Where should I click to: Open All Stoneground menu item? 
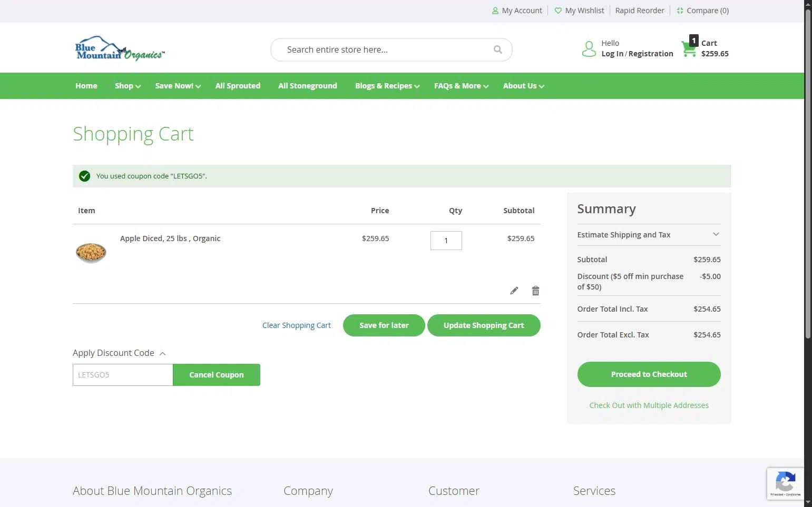pyautogui.click(x=308, y=86)
